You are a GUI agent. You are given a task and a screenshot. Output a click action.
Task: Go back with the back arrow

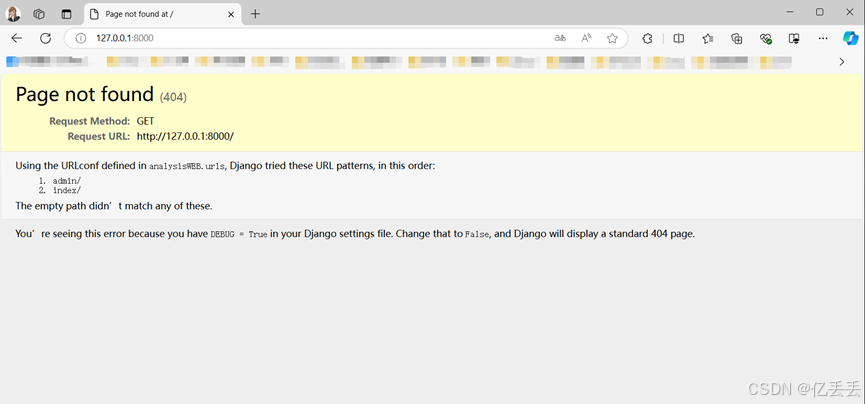(17, 38)
